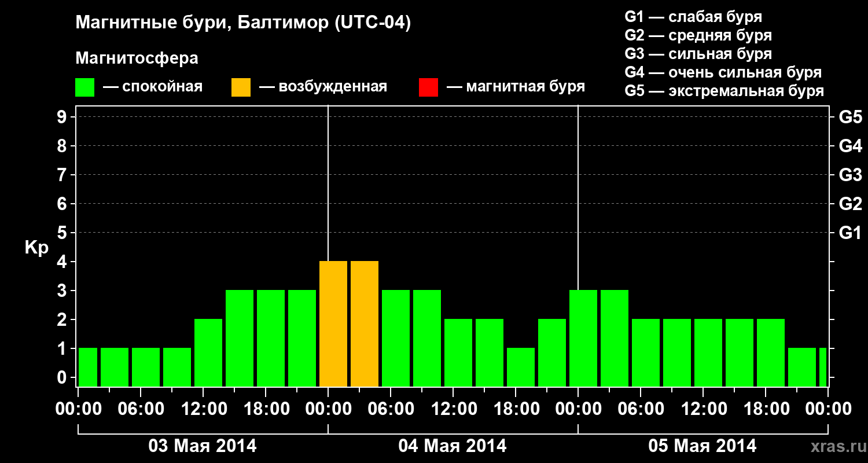868x463 pixels.
Task: Click the '12:00' time label under 04 Мая
Action: pyautogui.click(x=453, y=409)
